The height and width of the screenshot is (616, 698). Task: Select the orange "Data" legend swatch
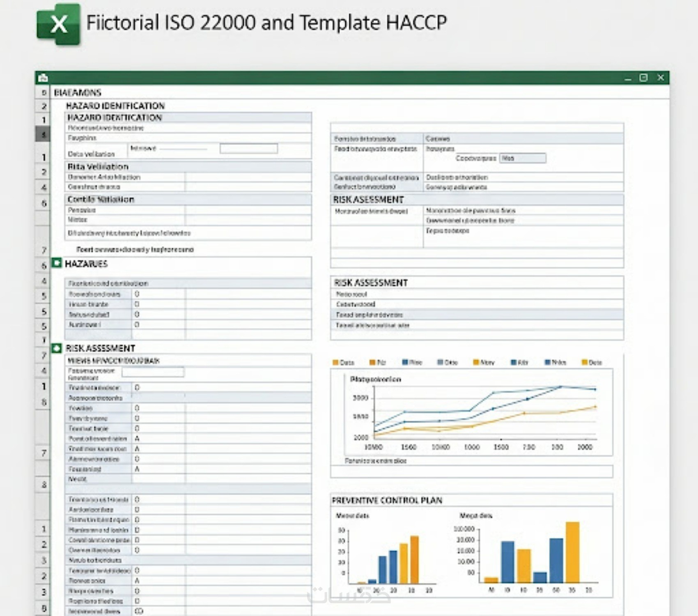pyautogui.click(x=335, y=363)
